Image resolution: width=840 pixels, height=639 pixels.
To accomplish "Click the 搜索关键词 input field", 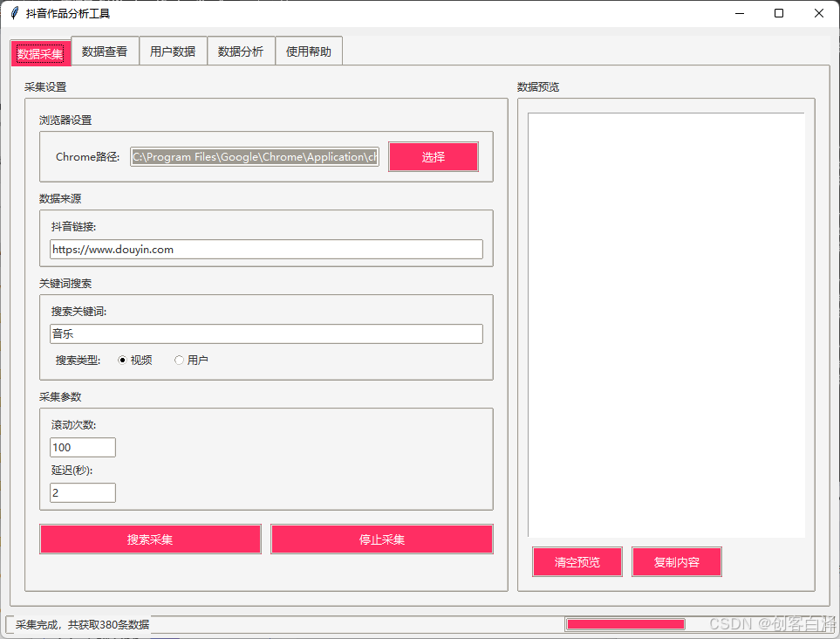I will [266, 334].
